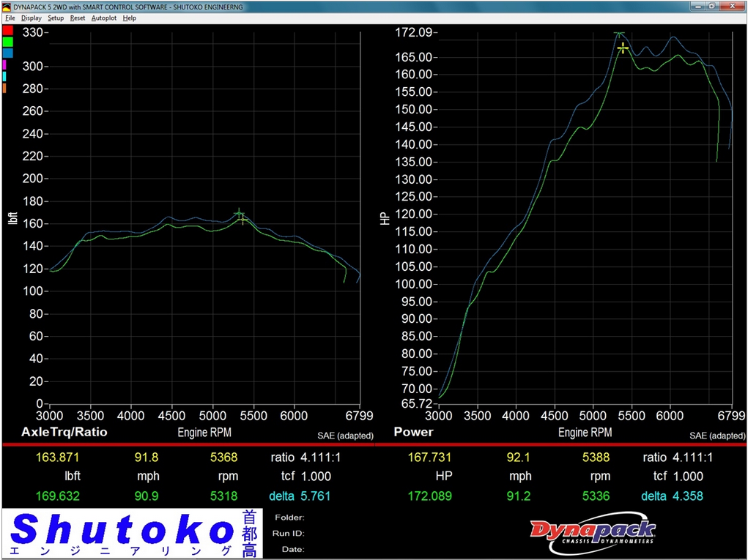748x560 pixels.
Task: Click the Power graph title label
Action: pyautogui.click(x=413, y=432)
